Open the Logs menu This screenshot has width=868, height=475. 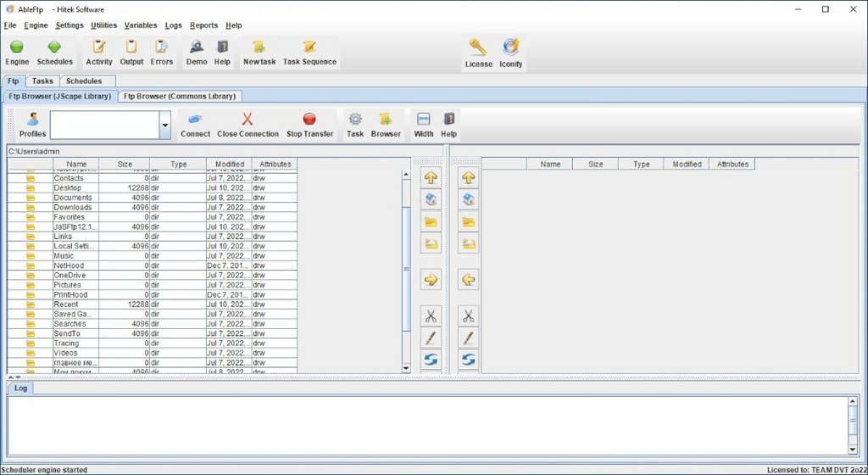point(173,25)
